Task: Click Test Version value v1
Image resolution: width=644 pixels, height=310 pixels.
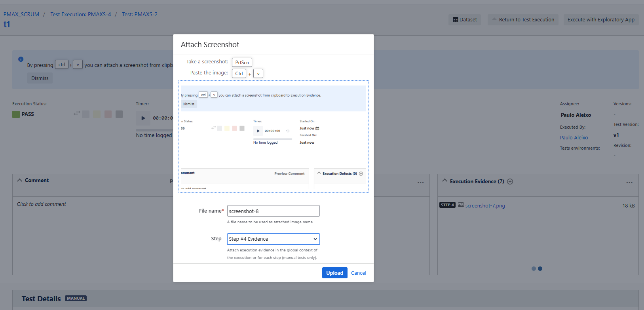Action: [616, 135]
